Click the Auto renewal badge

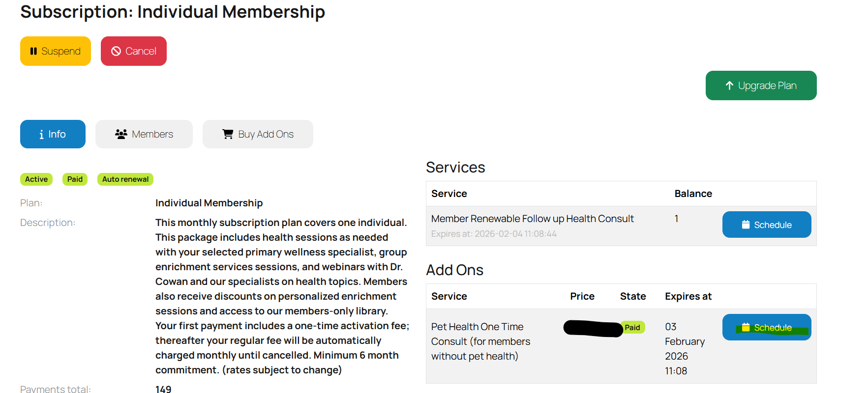click(x=125, y=179)
